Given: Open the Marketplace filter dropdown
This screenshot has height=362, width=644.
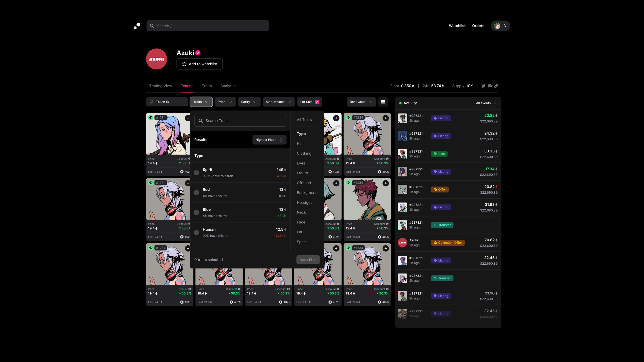Looking at the screenshot, I should (279, 102).
